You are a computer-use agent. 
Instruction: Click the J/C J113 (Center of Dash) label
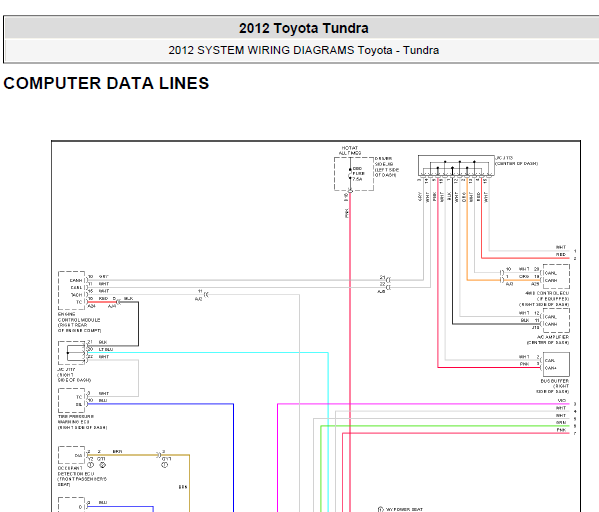tap(516, 160)
